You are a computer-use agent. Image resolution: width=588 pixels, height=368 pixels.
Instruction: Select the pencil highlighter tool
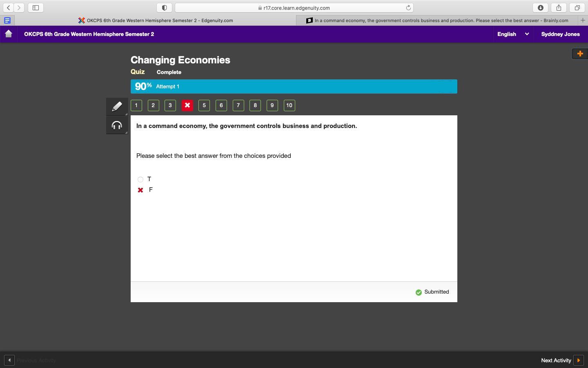click(117, 106)
